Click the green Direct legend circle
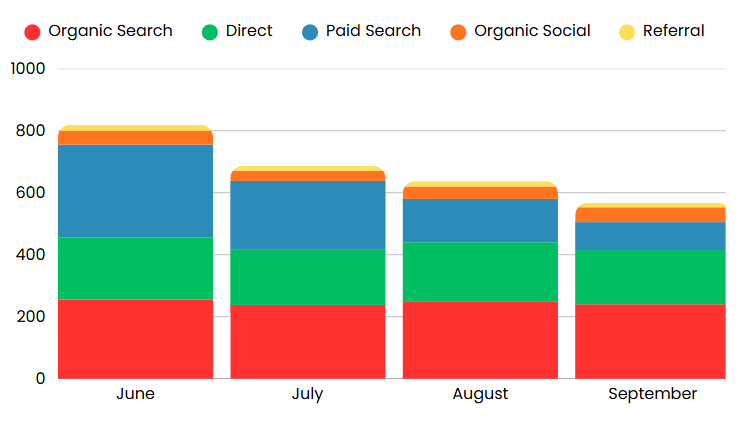The height and width of the screenshot is (423, 754). (x=210, y=32)
